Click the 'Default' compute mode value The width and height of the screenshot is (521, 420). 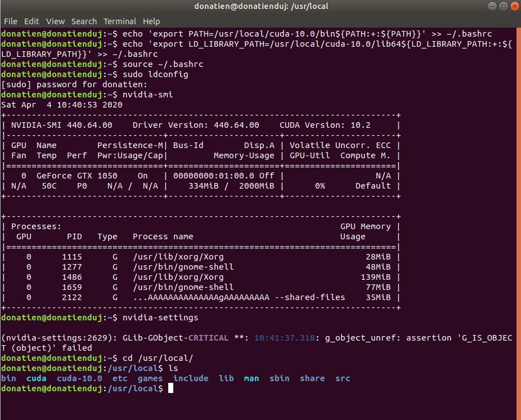pos(373,186)
